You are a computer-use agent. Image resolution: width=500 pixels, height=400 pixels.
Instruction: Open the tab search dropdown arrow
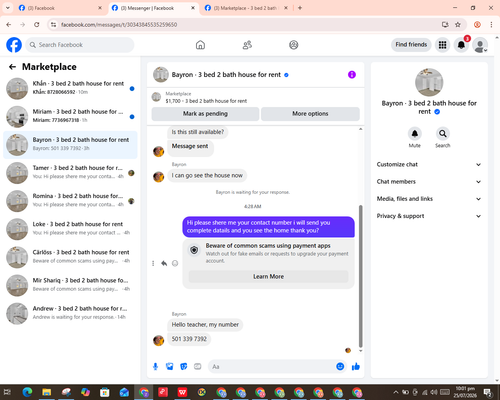7,8
